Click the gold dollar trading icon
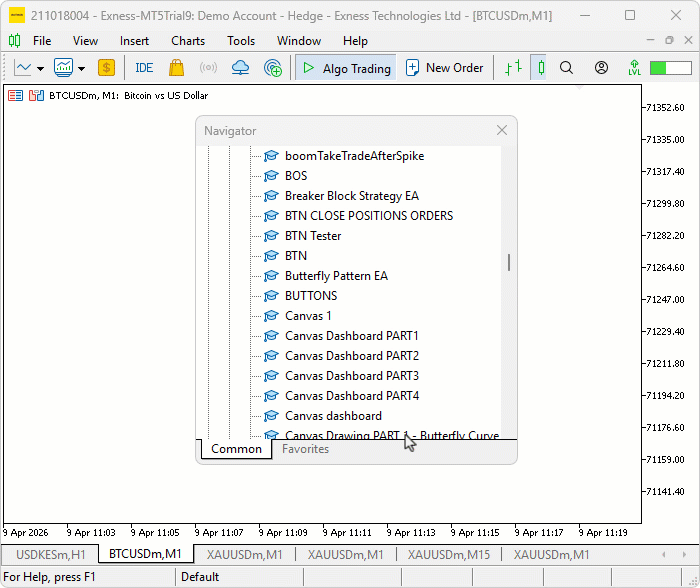 point(106,68)
